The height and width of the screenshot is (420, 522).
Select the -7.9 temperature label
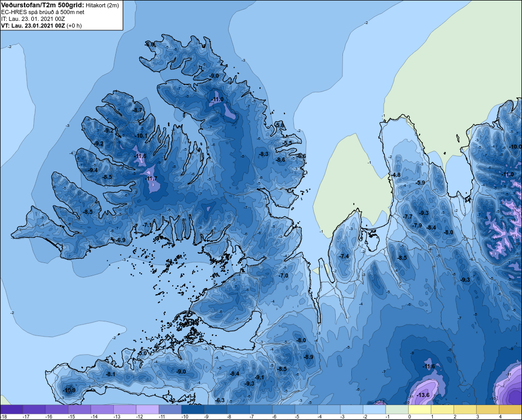(x=417, y=225)
